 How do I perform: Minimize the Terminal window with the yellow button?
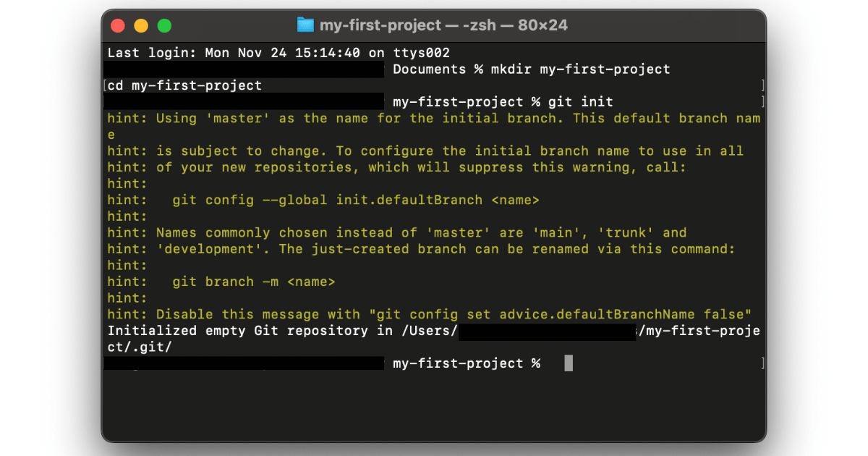pyautogui.click(x=141, y=26)
